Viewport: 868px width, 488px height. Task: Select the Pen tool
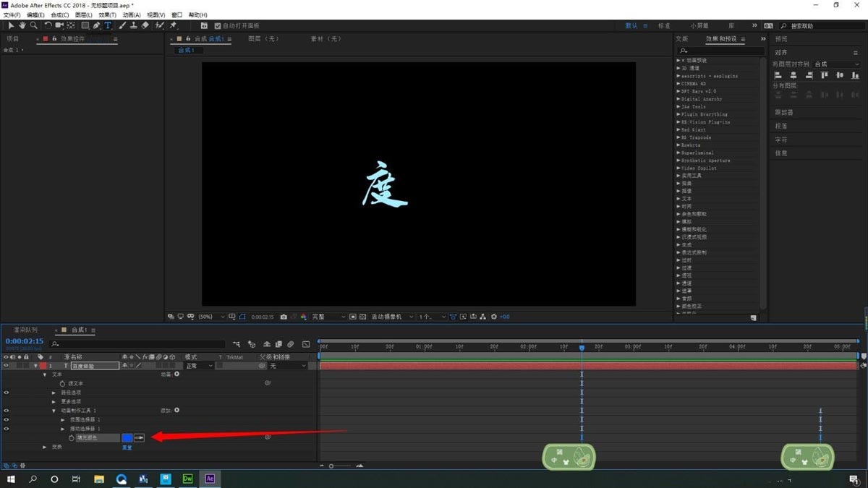[96, 25]
